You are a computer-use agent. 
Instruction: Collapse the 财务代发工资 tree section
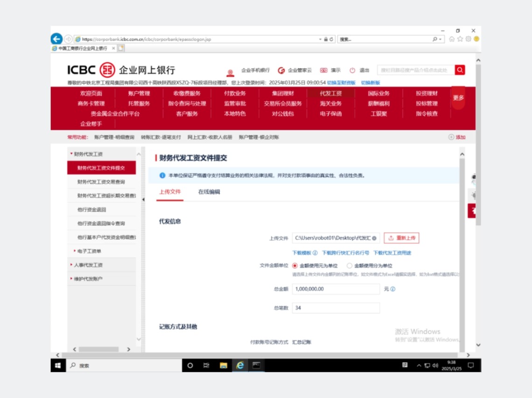tap(71, 154)
